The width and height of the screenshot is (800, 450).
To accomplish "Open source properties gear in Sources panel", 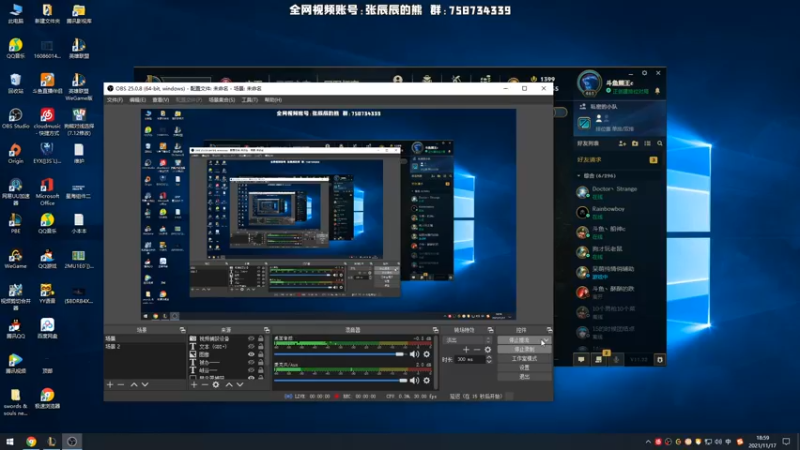I will (216, 384).
